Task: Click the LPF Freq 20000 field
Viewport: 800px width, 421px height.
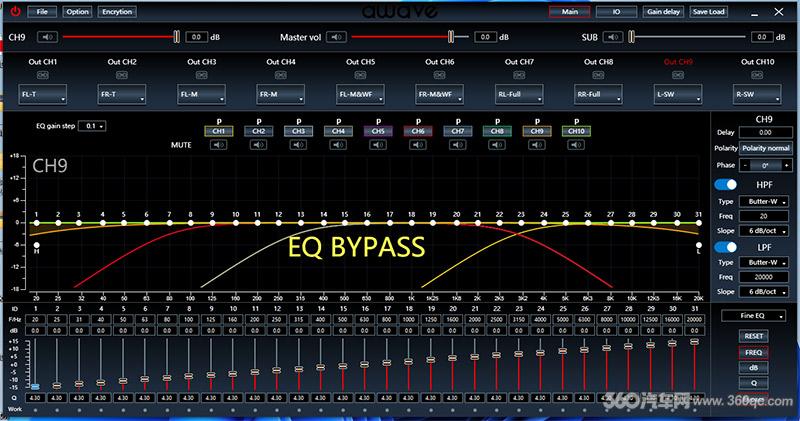Action: tap(764, 277)
